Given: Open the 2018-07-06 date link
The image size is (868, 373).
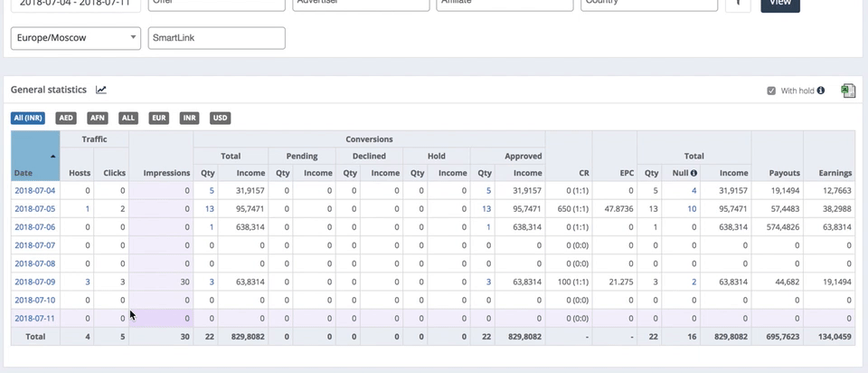Looking at the screenshot, I should [x=35, y=227].
